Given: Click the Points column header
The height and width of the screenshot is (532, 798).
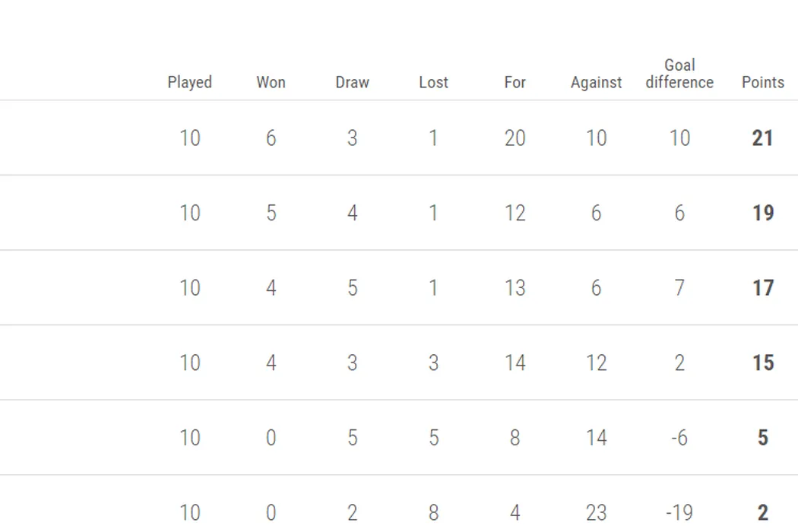Looking at the screenshot, I should pos(762,82).
